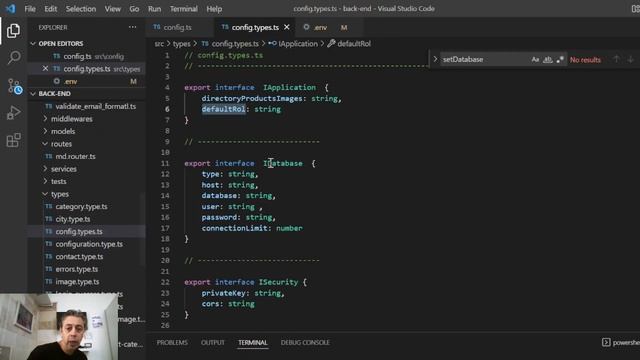Open the Help menu
This screenshot has height=360, width=640.
(214, 9)
